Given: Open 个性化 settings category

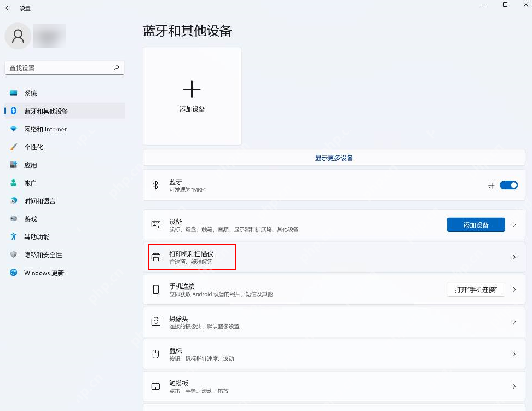Looking at the screenshot, I should point(65,147).
